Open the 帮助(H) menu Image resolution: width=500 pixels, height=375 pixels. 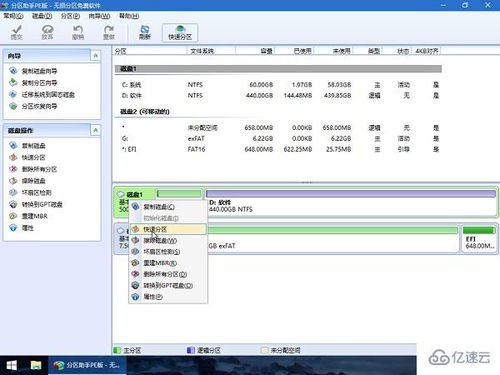coord(129,16)
